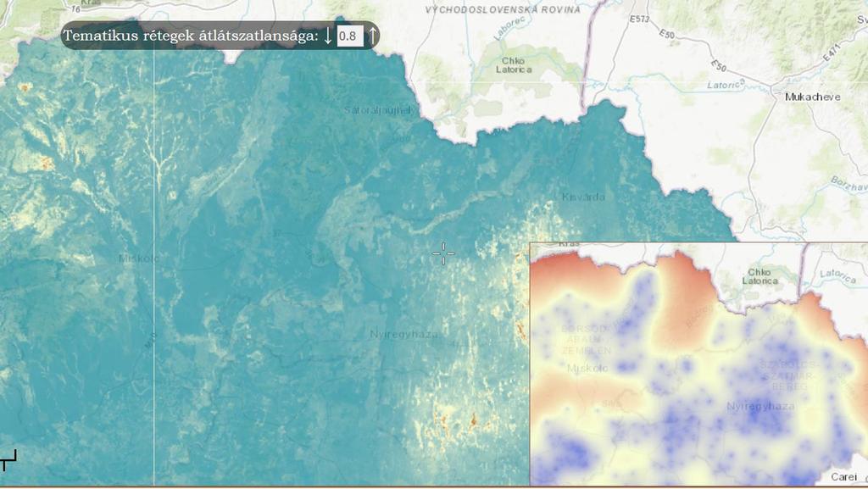The image size is (868, 489).
Task: Click the opacity value field showing 0.8
Action: coord(350,36)
